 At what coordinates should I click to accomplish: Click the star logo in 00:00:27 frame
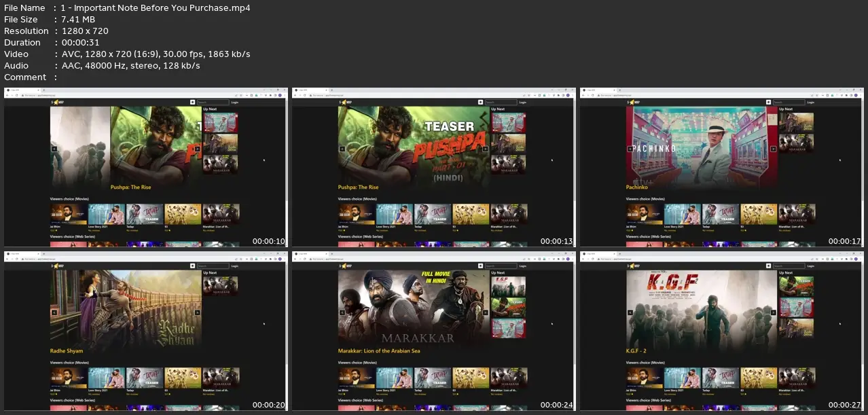pos(632,266)
